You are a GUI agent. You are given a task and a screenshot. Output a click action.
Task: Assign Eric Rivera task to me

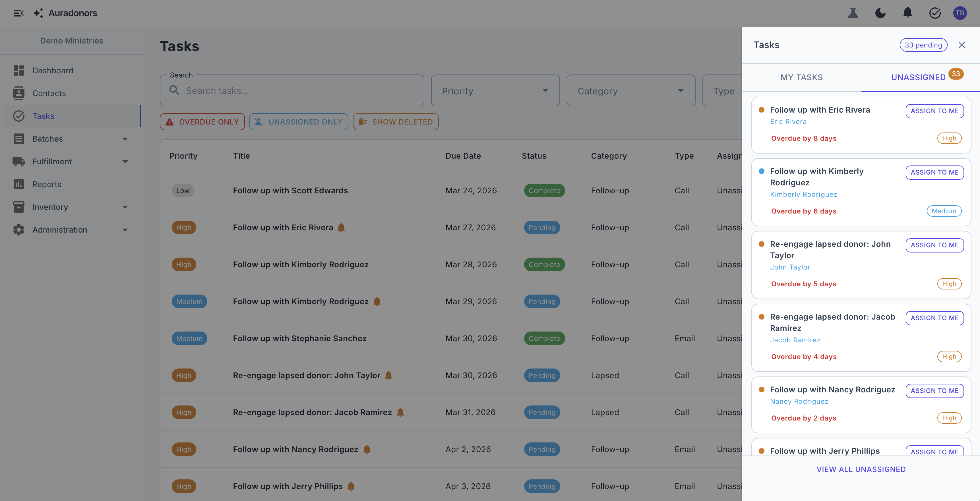point(934,111)
